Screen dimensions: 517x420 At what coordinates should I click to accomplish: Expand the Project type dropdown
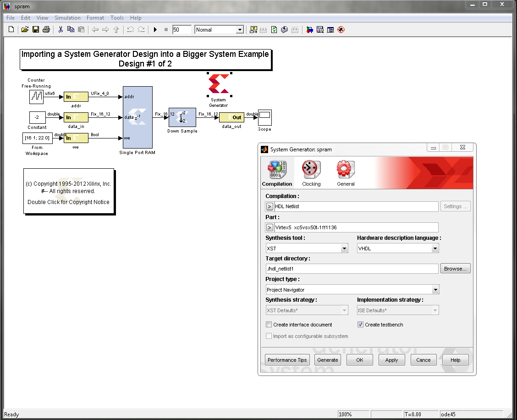pos(435,290)
